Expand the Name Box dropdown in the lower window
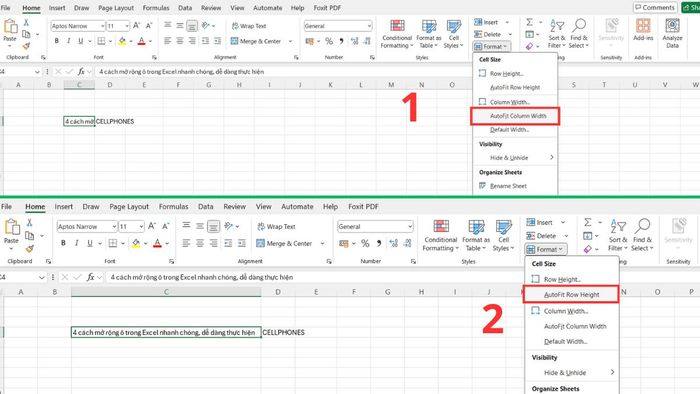The image size is (700, 394). (x=42, y=278)
